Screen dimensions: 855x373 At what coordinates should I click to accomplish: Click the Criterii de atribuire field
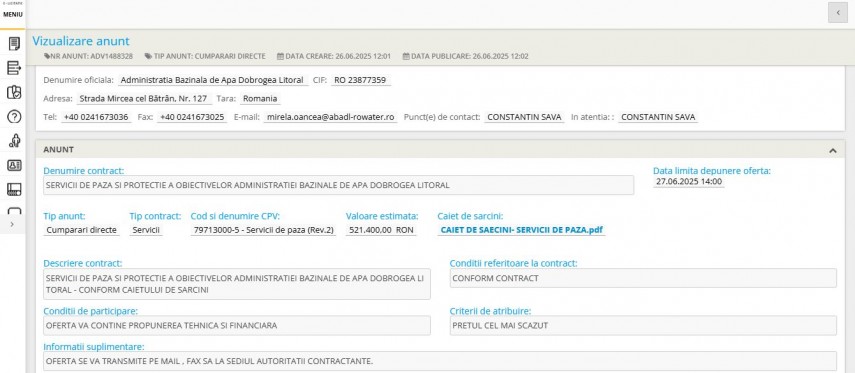(643, 326)
